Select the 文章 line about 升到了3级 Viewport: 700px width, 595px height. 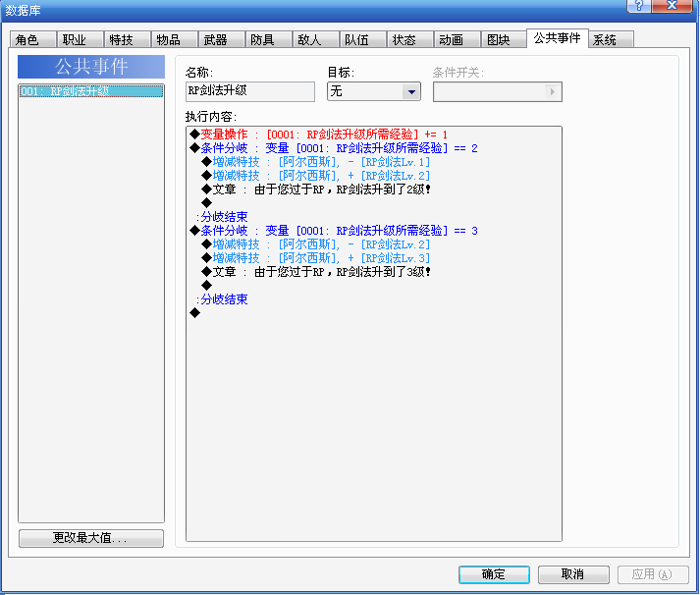(x=315, y=272)
